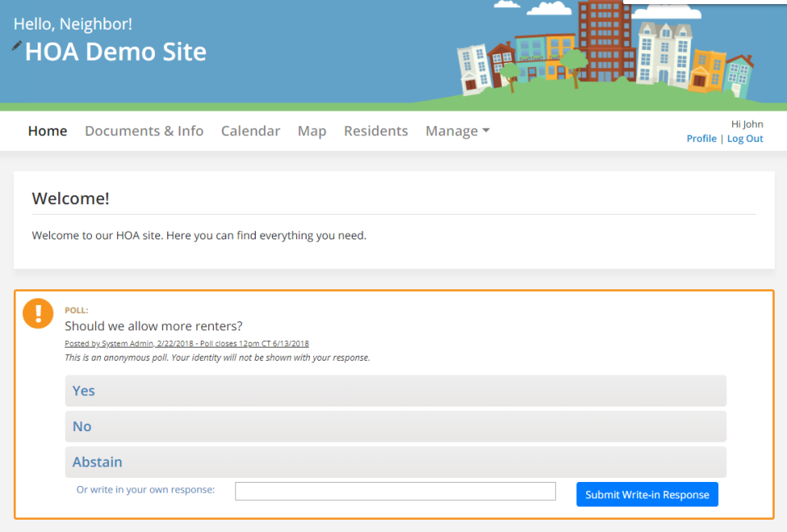Screen dimensions: 787x532
Task: Switch to the Calendar section
Action: [250, 130]
